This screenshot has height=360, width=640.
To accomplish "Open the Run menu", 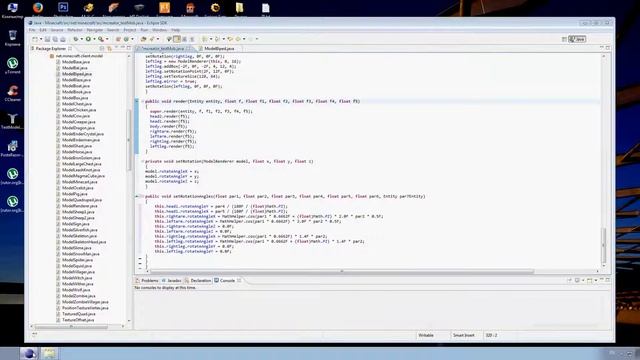I will (x=144, y=30).
